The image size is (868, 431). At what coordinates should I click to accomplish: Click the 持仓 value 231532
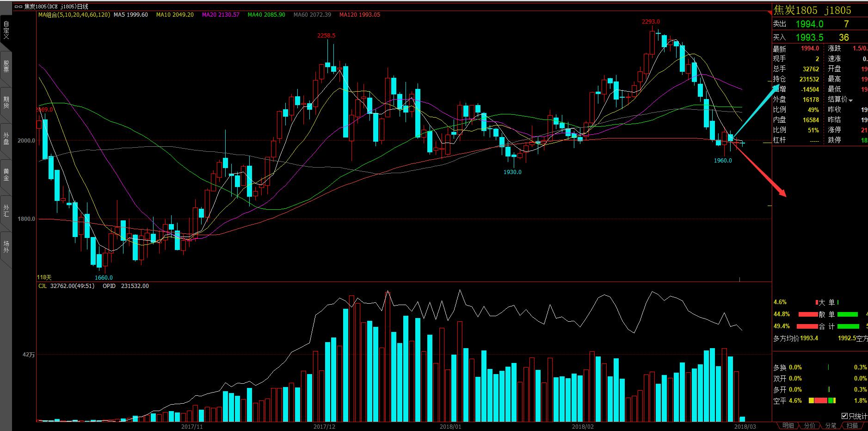coord(809,80)
